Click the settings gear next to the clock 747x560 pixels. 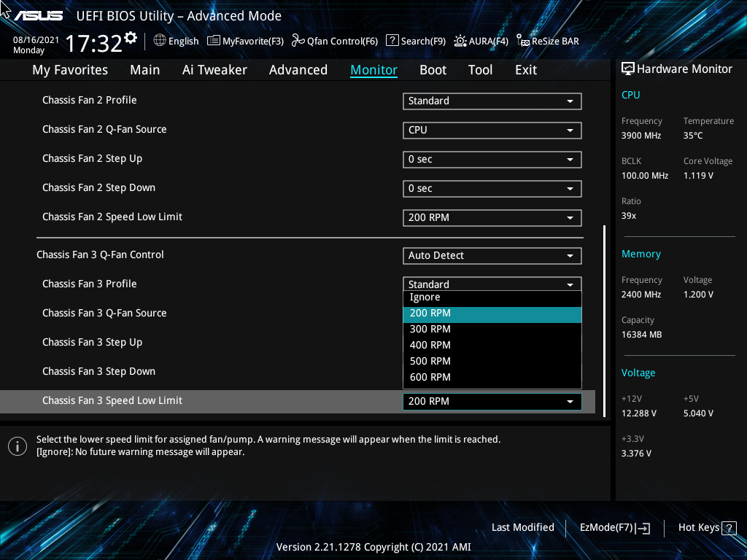click(131, 38)
